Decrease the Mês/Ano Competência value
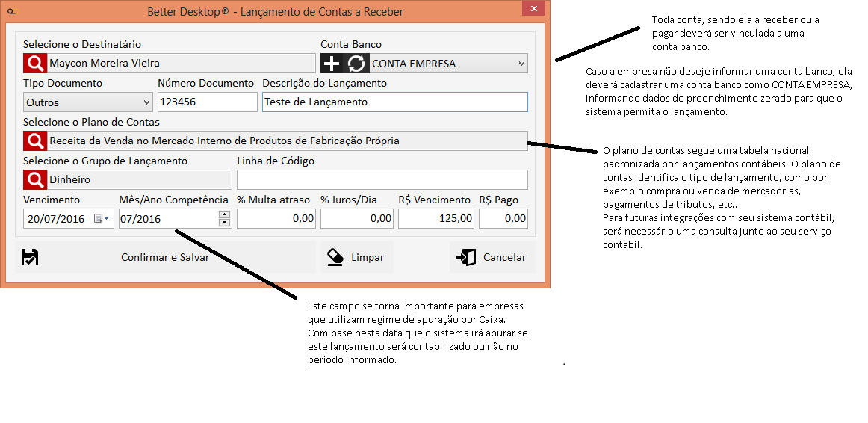The width and height of the screenshot is (868, 423). [224, 223]
